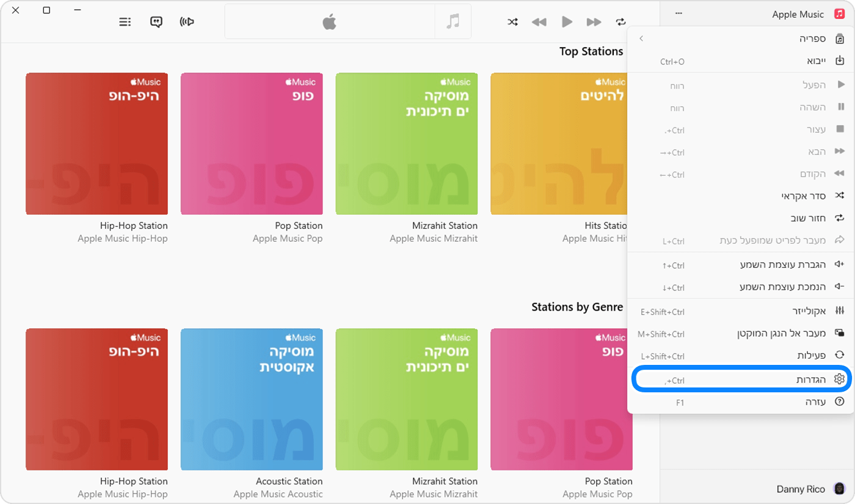Open the AirPlay broadcast icon in toolbar
This screenshot has width=855, height=504.
[x=187, y=22]
